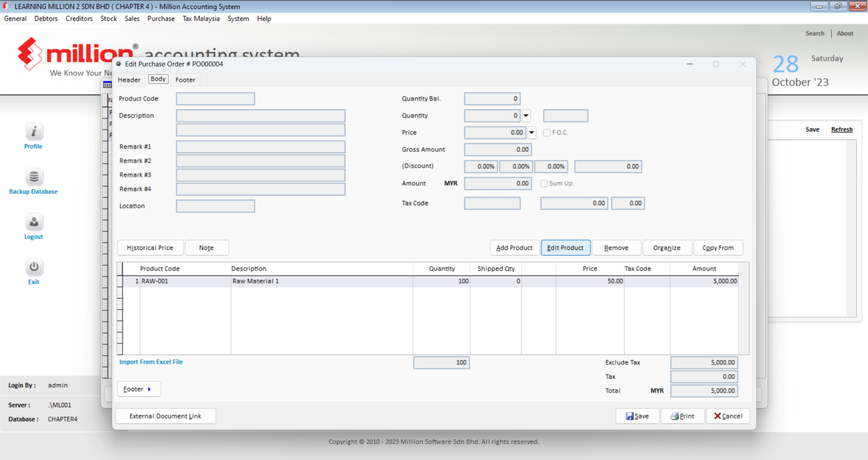Open the Purchase menu
This screenshot has height=460, width=868.
tap(161, 19)
